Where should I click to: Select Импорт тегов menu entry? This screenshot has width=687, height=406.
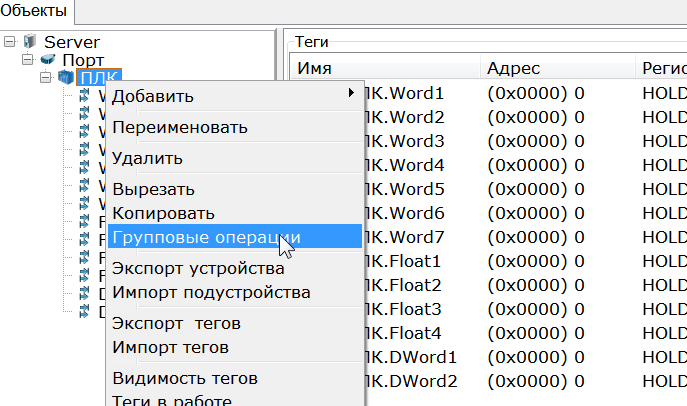click(x=170, y=347)
